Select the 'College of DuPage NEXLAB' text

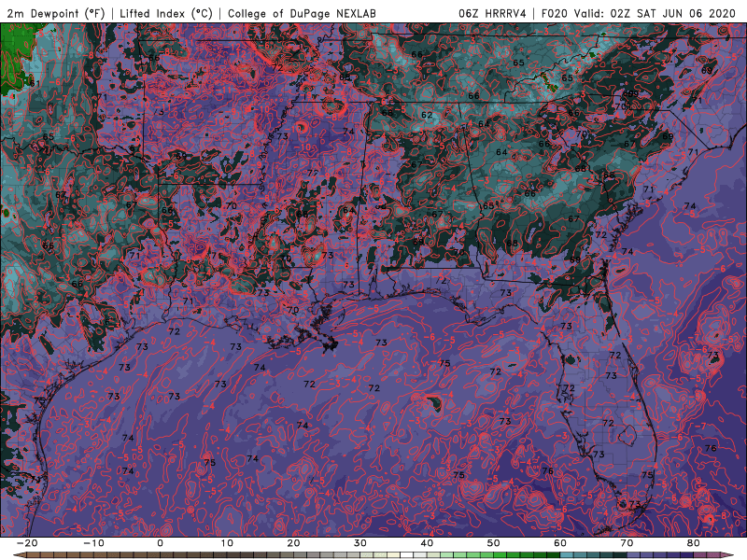[302, 13]
